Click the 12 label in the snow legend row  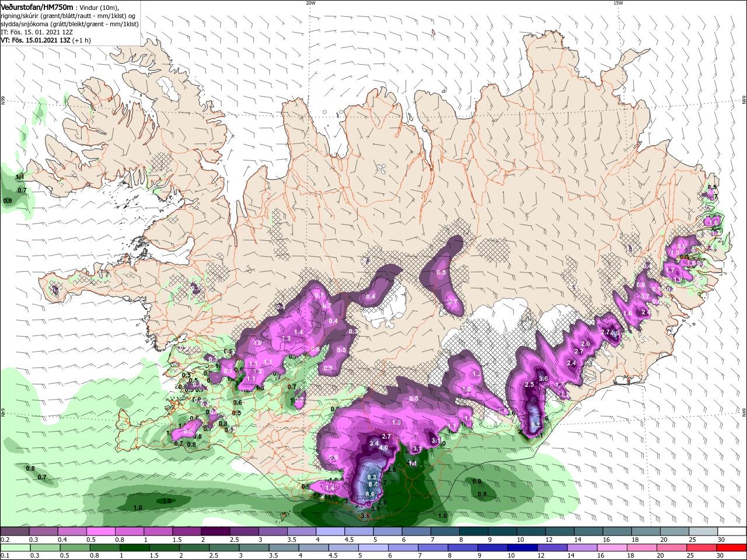click(549, 540)
